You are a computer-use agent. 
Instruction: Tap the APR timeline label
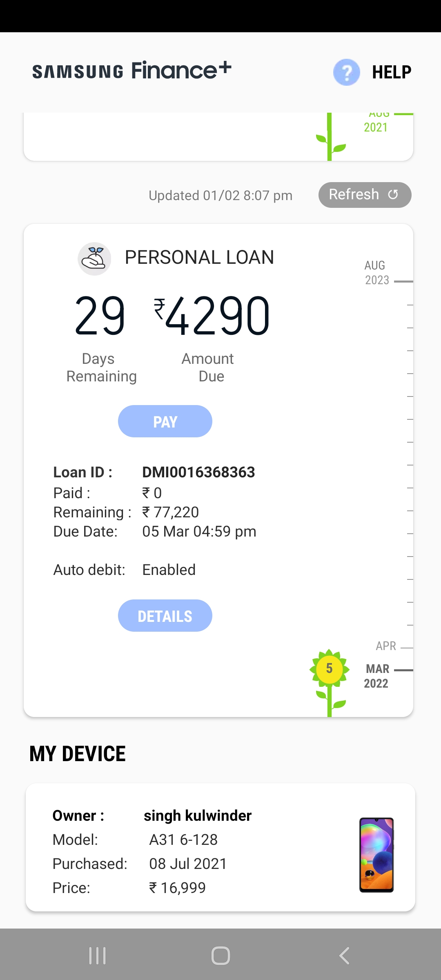click(x=386, y=646)
